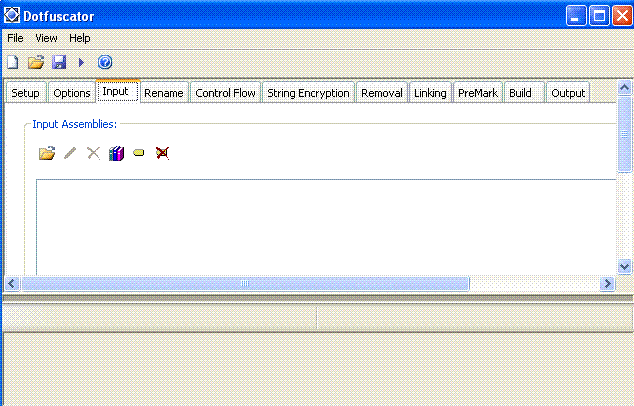Click the pencil edit assembly icon
Image resolution: width=634 pixels, height=406 pixels.
pos(70,153)
